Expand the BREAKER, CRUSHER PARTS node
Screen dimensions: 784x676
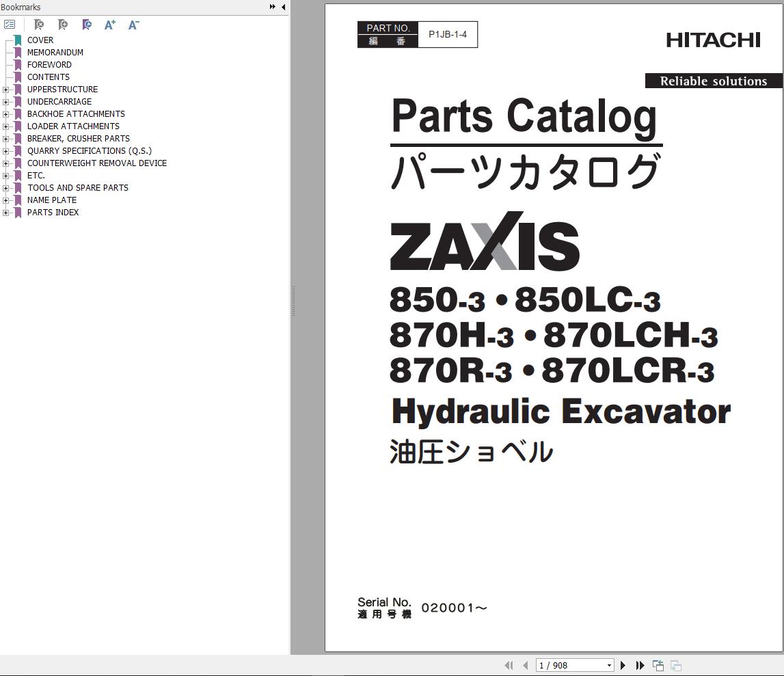(5, 139)
